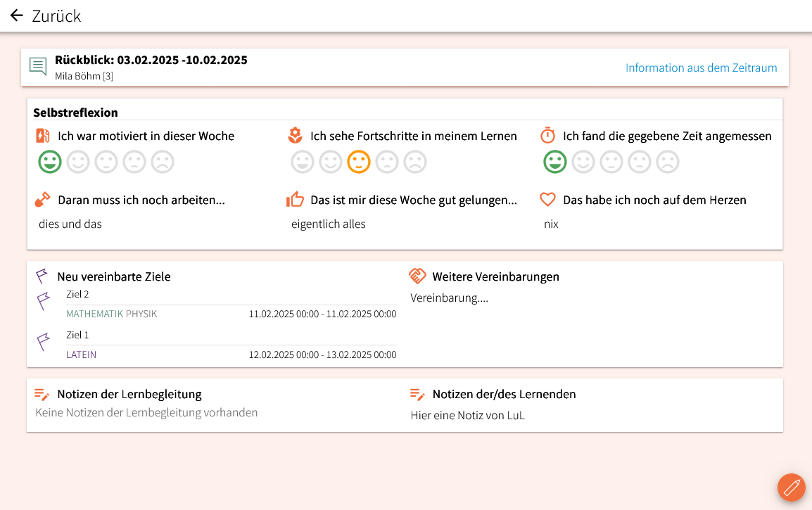This screenshot has height=510, width=812.
Task: Select orange neutral smiley for Fortschritte
Action: (359, 162)
